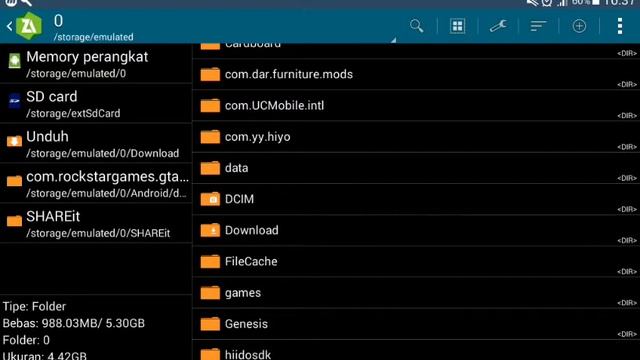Tap the camera folder icon for DCIM
640x360 pixels.
[210, 199]
